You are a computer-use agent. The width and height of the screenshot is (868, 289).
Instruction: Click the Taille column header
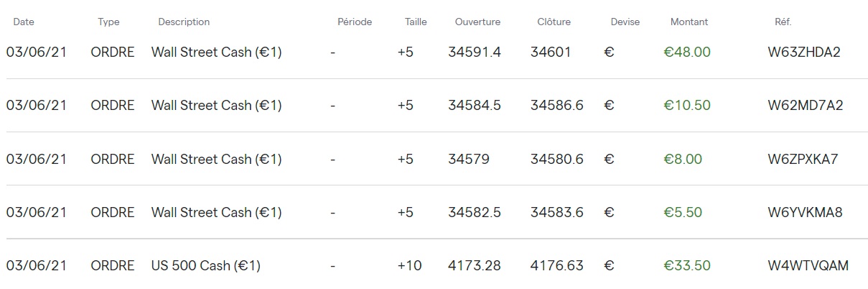[416, 22]
